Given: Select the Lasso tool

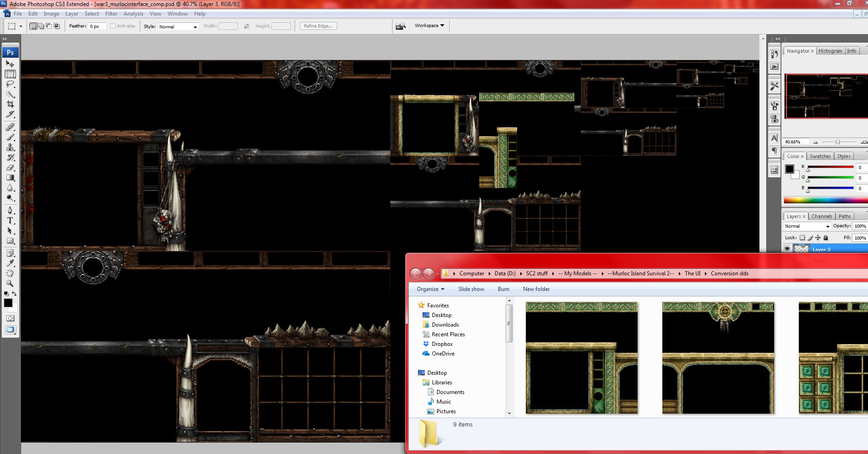Looking at the screenshot, I should [x=10, y=84].
